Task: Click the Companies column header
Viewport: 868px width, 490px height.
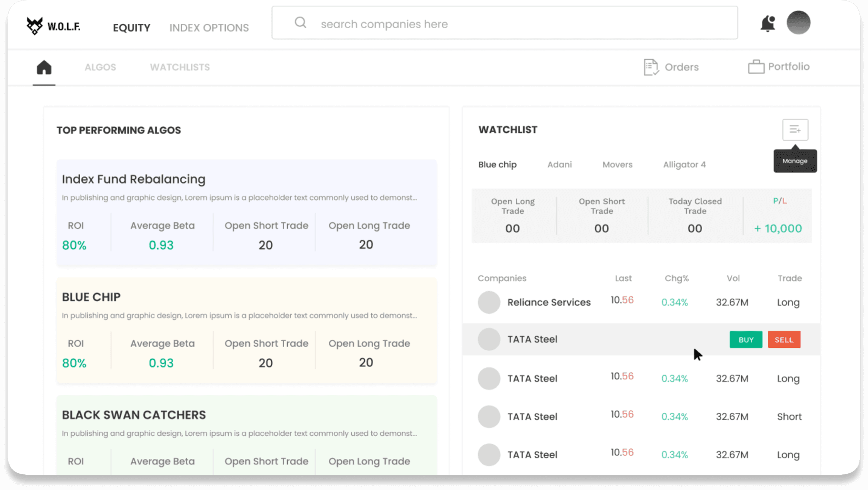Action: [502, 278]
